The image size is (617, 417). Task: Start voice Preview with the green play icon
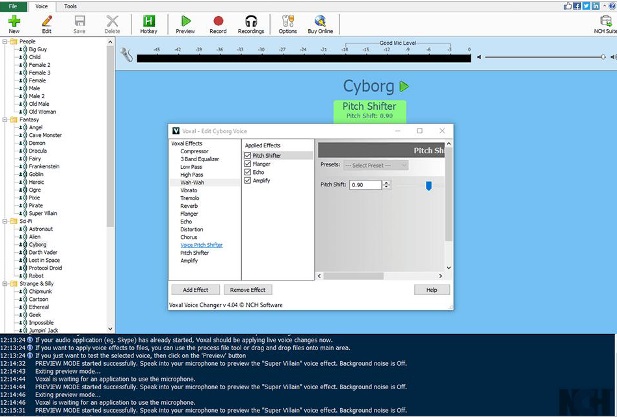pyautogui.click(x=185, y=21)
